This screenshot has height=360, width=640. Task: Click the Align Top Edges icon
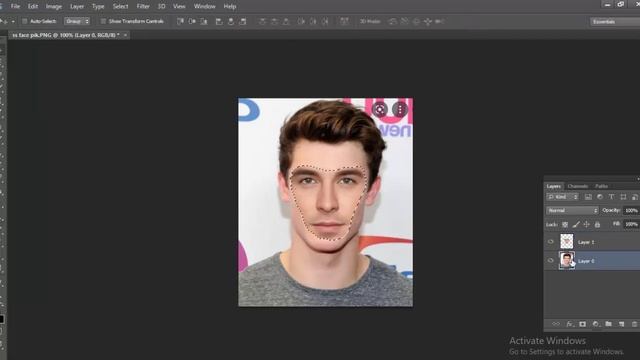pos(180,21)
